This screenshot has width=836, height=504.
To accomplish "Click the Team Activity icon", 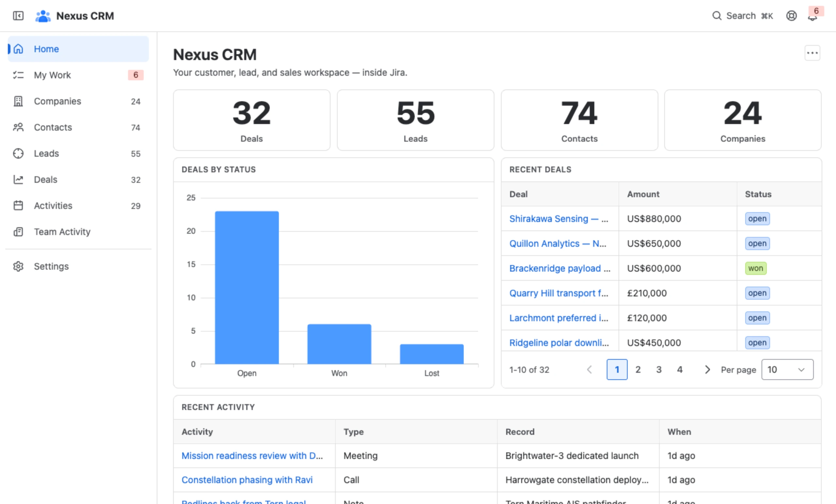I will [18, 232].
